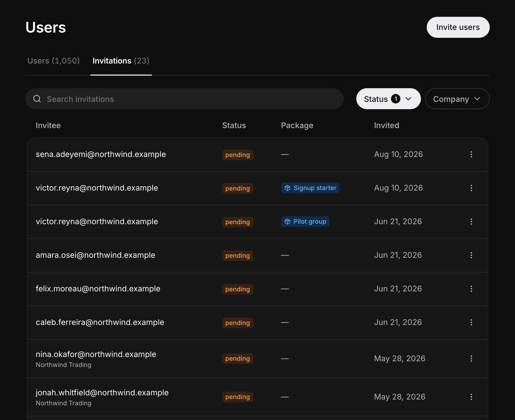Open row menu for felix.moreau invitation

[x=471, y=289]
